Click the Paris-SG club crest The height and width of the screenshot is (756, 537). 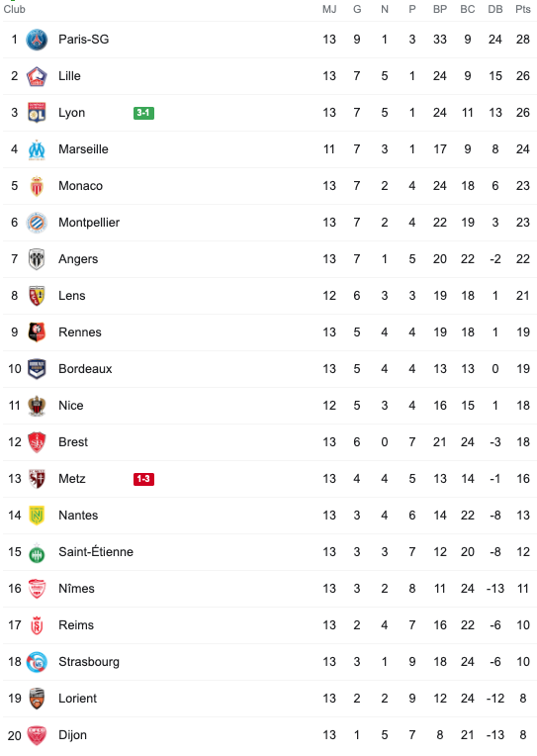(x=37, y=40)
